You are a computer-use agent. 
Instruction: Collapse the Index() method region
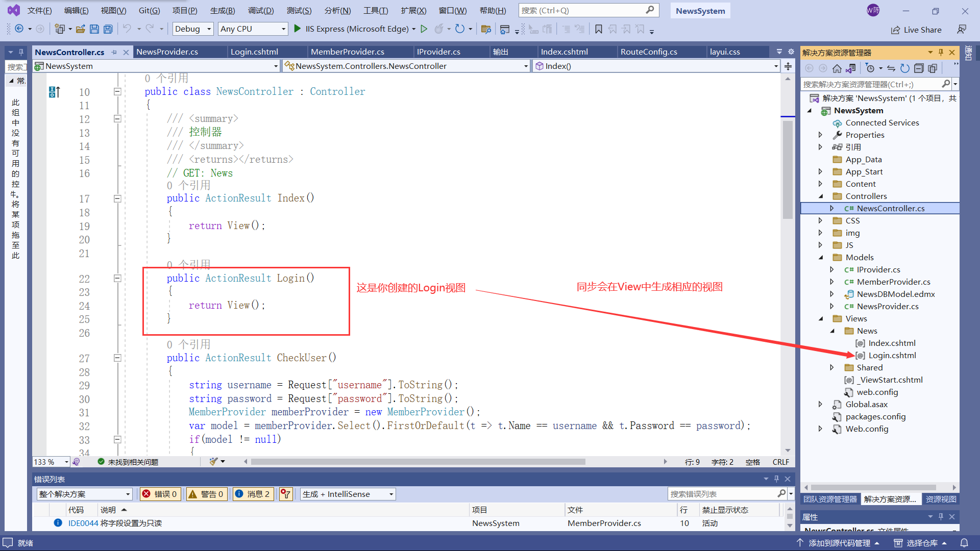pyautogui.click(x=117, y=198)
